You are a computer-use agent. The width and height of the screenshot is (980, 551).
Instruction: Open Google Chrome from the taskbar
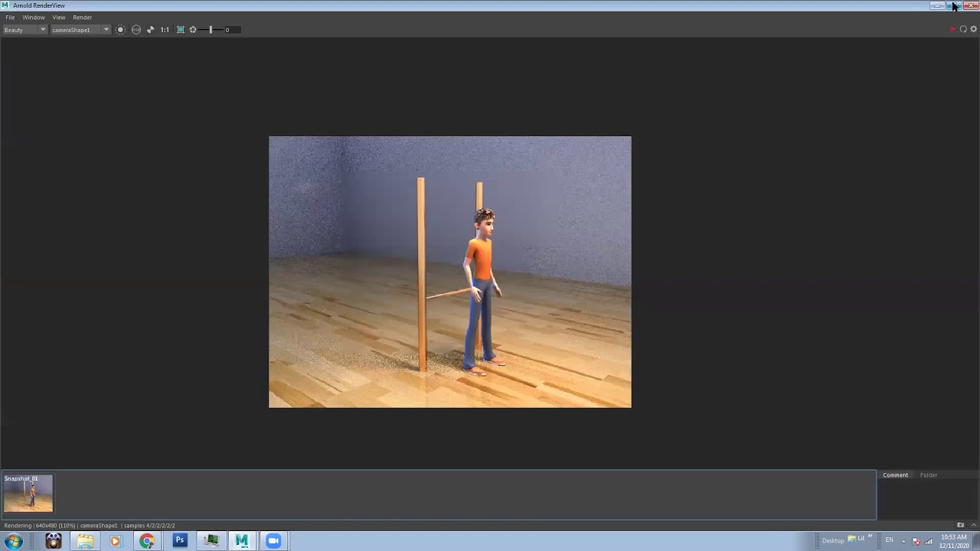[147, 541]
